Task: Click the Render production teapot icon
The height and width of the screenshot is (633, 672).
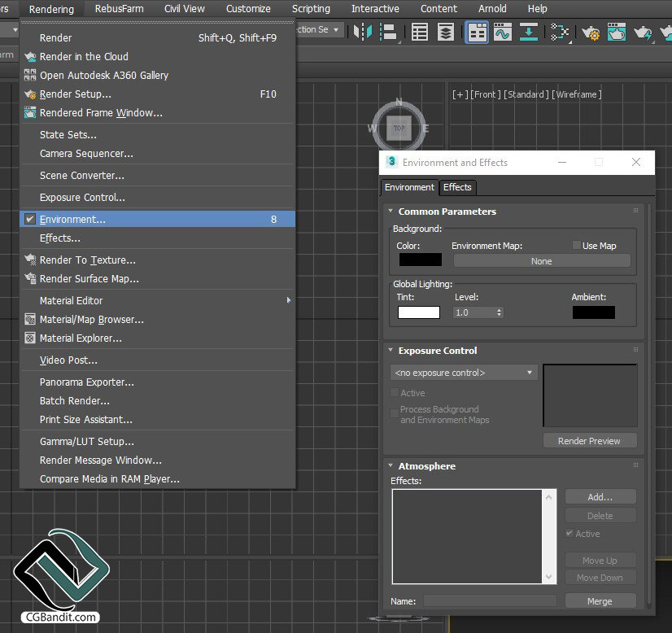Action: [666, 32]
